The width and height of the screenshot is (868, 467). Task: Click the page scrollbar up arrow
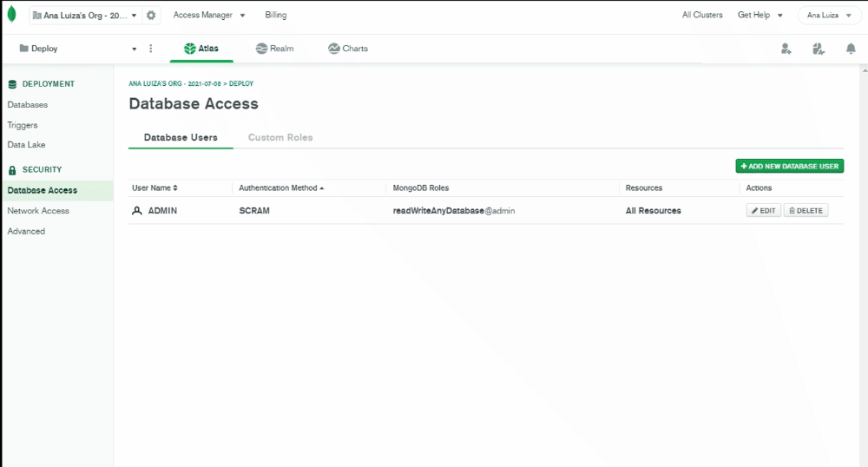(x=865, y=71)
